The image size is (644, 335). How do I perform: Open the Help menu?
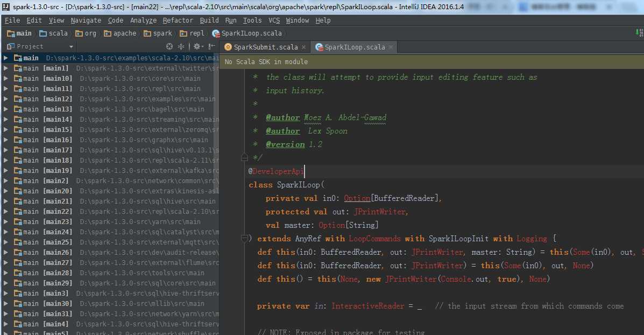(323, 20)
